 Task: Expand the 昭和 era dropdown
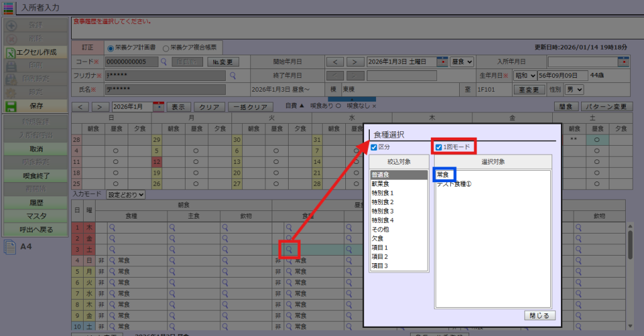coord(525,75)
